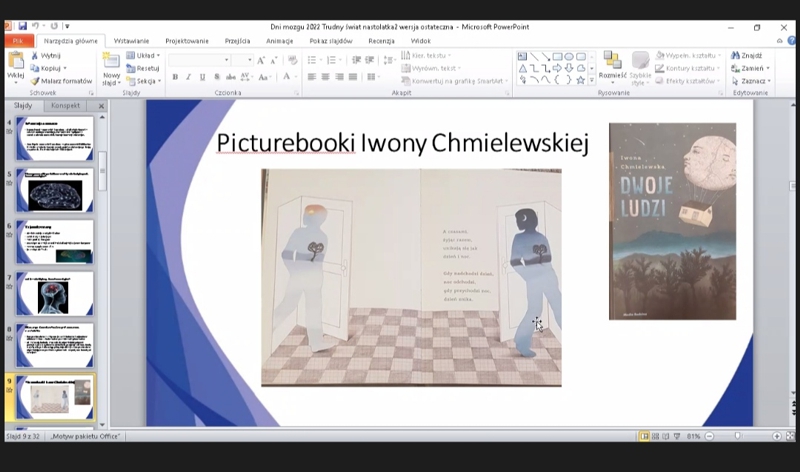The image size is (800, 472).
Task: Switch to Recenzja tab
Action: 381,41
